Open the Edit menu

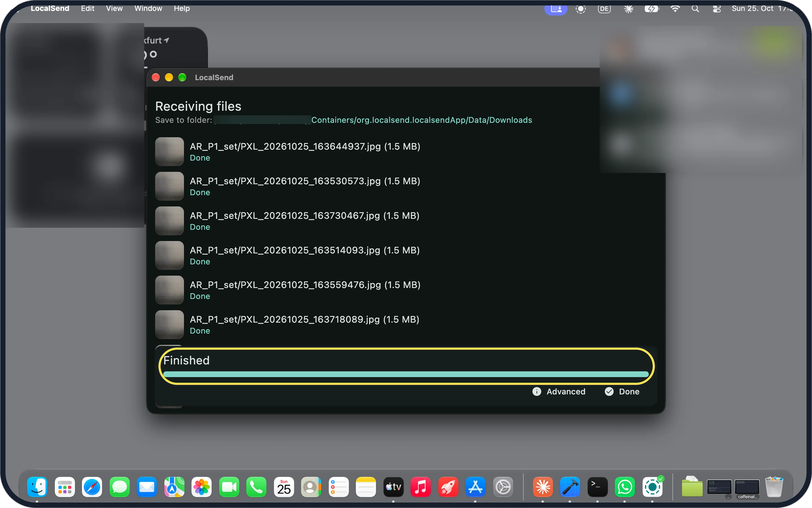click(x=88, y=8)
